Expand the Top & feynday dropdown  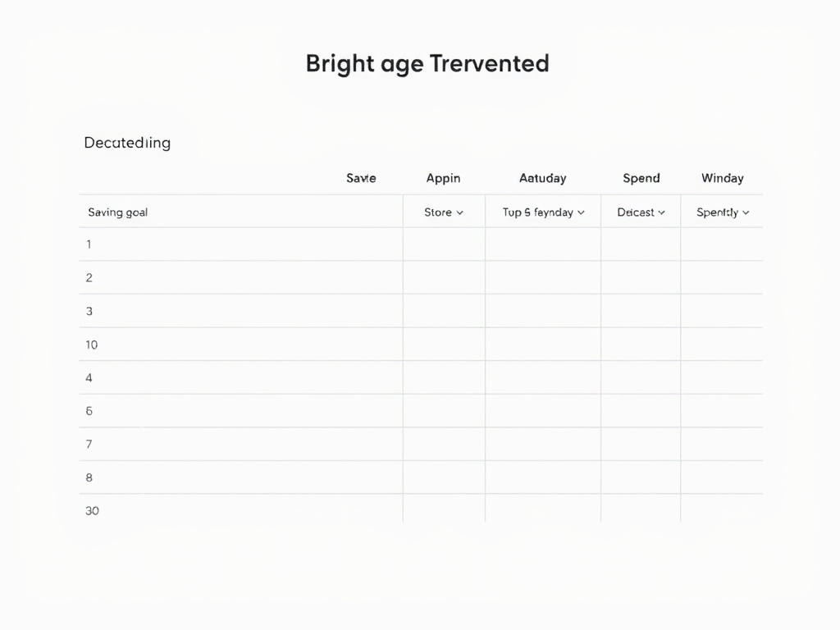click(543, 212)
